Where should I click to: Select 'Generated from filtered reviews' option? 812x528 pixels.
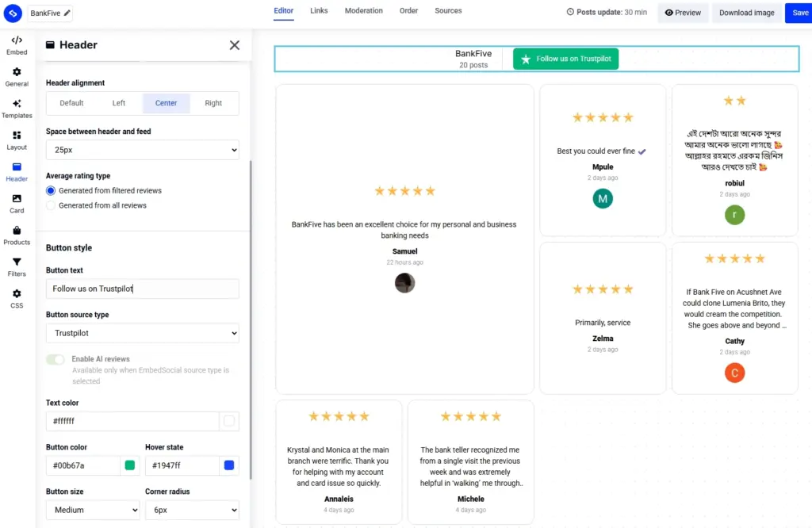click(x=49, y=190)
